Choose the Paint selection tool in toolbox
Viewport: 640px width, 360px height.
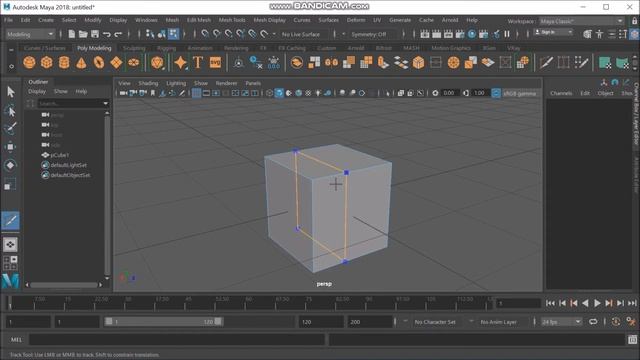11,128
